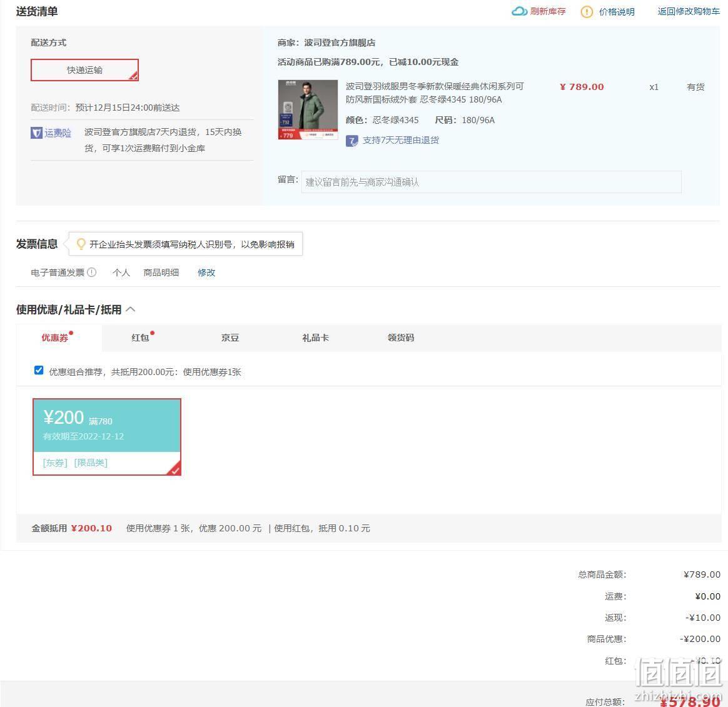728x707 pixels.
Task: Click the 总商品金额 ¥789.00 value
Action: [x=702, y=574]
